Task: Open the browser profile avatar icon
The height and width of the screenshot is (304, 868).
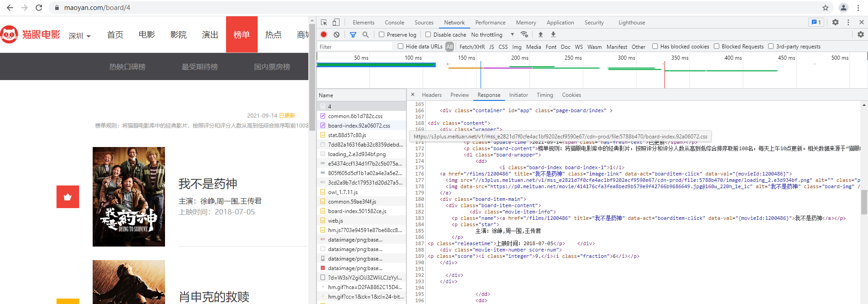Action: pyautogui.click(x=844, y=8)
